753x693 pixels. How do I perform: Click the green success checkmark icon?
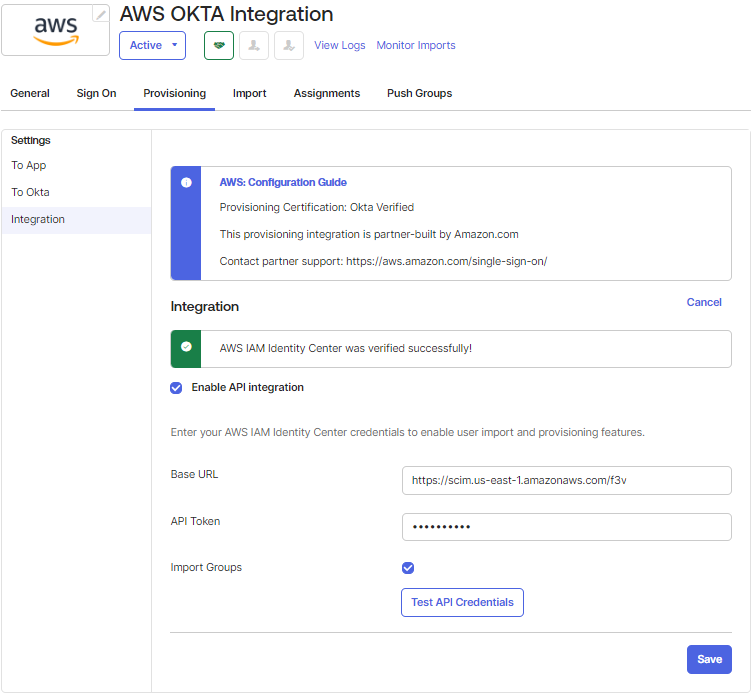[x=186, y=347]
